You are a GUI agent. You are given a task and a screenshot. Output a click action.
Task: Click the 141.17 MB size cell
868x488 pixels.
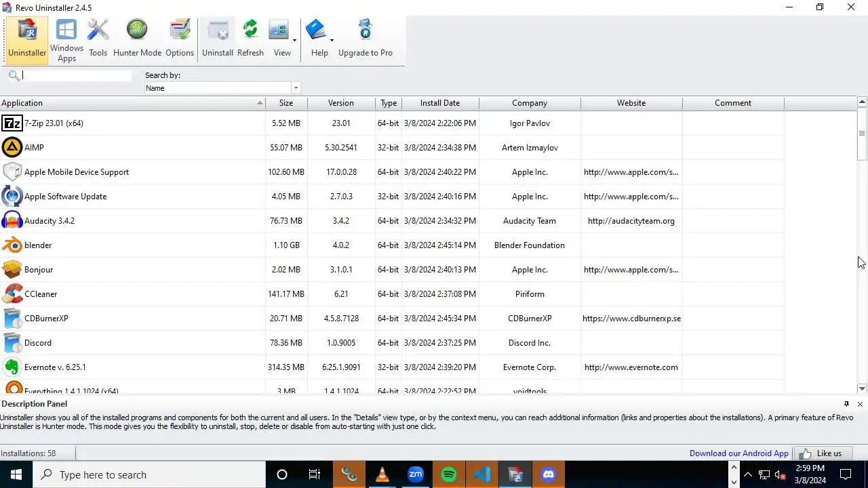286,294
